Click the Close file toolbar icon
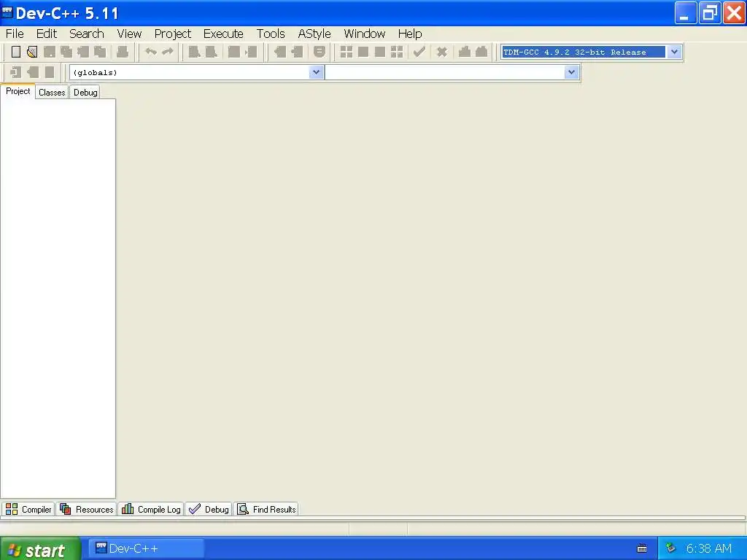 pyautogui.click(x=83, y=52)
